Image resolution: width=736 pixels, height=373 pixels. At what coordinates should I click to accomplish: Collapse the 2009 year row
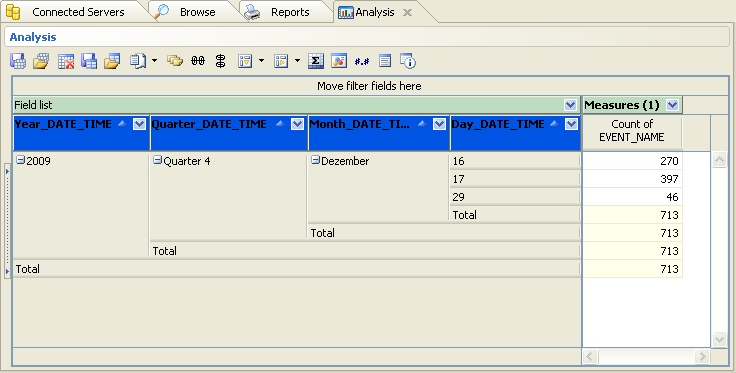(x=20, y=160)
